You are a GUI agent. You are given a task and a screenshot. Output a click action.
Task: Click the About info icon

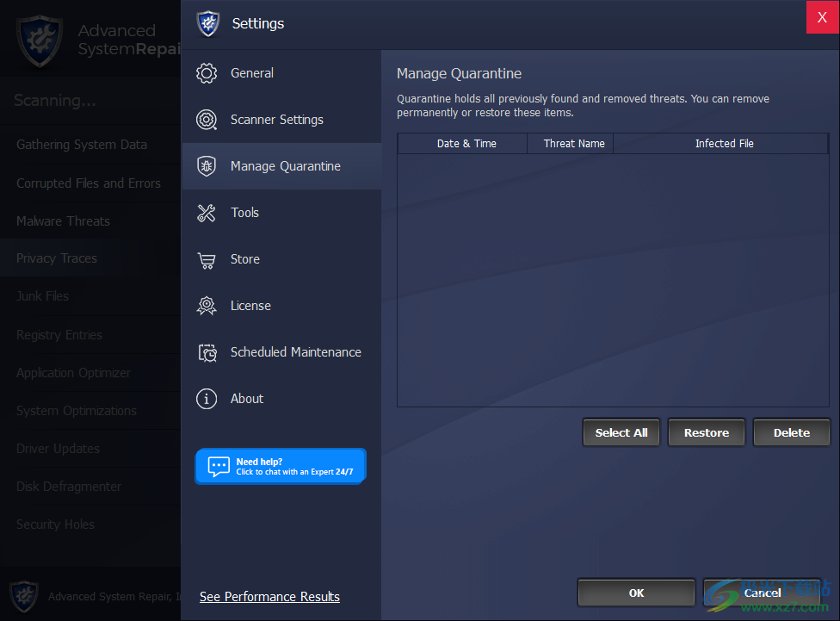(x=207, y=399)
